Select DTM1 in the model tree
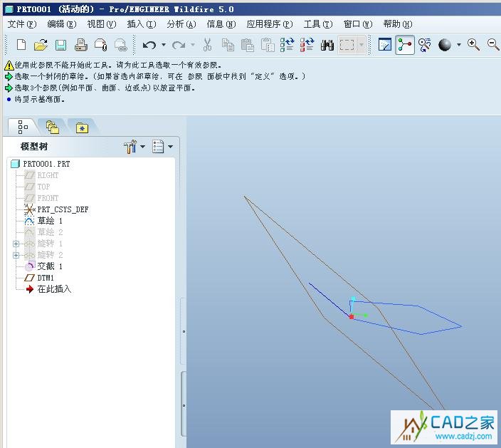501x448 pixels. (46, 278)
